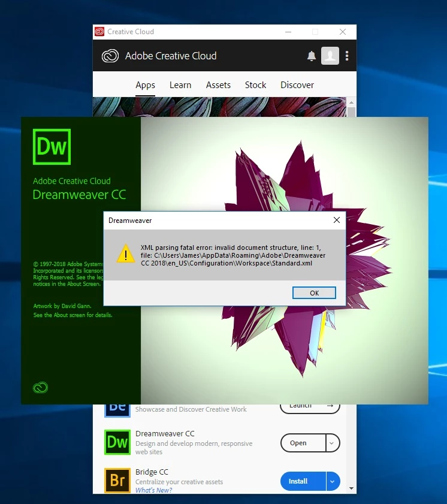The height and width of the screenshot is (504, 447).
Task: Click the warning icon in the error dialog
Action: [126, 253]
